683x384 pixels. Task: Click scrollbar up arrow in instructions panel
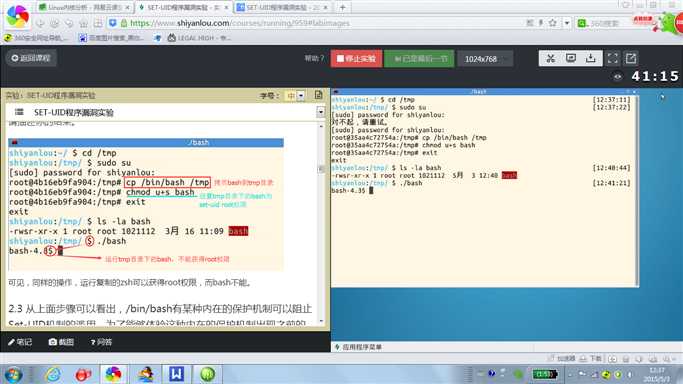pyautogui.click(x=321, y=126)
